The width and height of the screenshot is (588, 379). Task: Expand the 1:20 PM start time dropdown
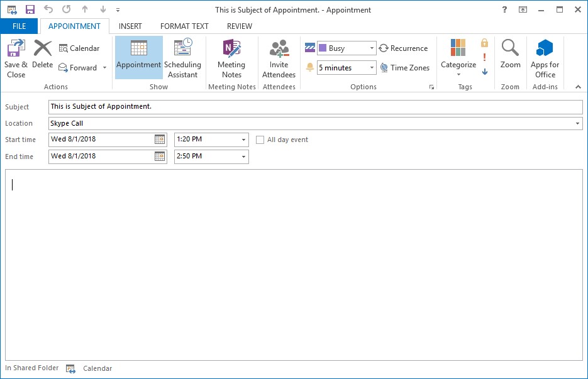(x=244, y=140)
